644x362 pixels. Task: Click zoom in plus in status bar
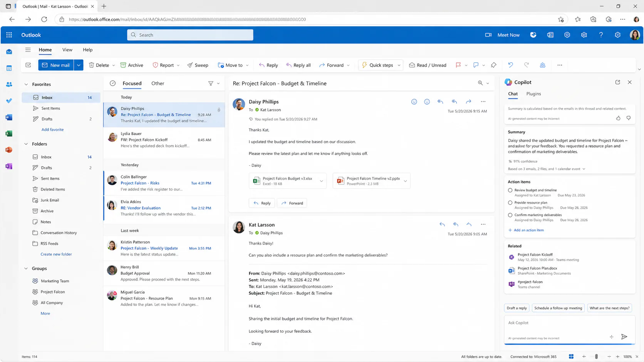coord(617,357)
